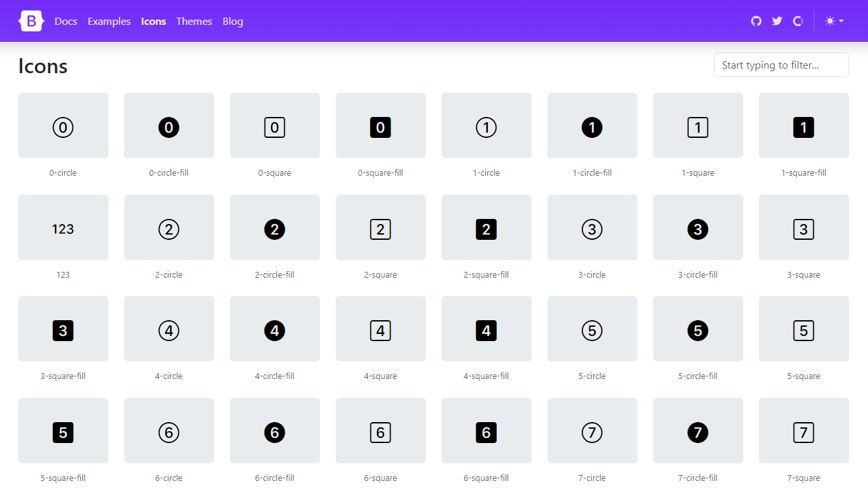This screenshot has height=494, width=868.
Task: Toggle the light theme sun icon
Action: click(x=828, y=20)
